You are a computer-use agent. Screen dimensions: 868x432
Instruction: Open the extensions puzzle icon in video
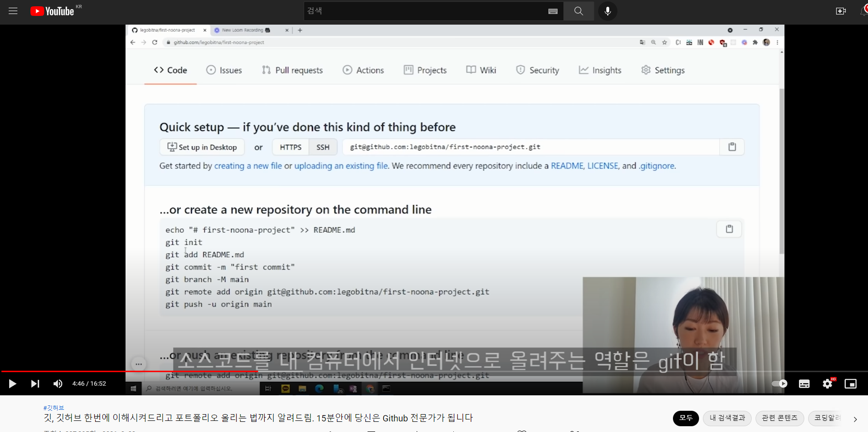tap(755, 42)
